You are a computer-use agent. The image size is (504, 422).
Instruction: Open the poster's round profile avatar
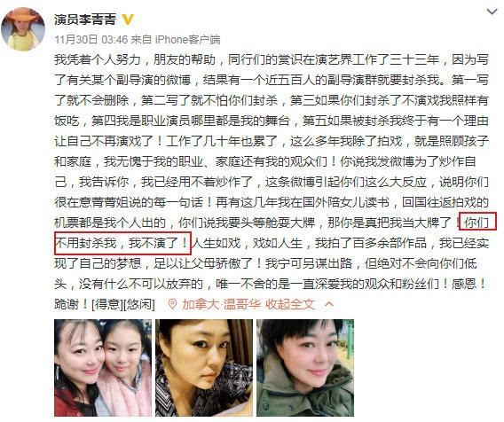(x=23, y=29)
